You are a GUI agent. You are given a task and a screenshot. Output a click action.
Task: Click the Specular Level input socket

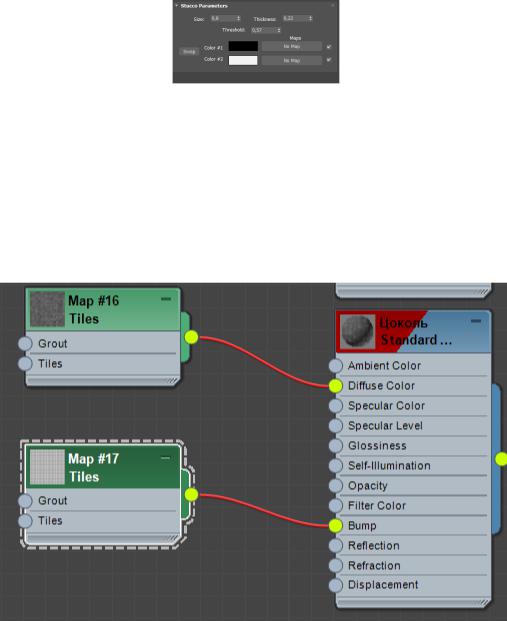click(335, 426)
